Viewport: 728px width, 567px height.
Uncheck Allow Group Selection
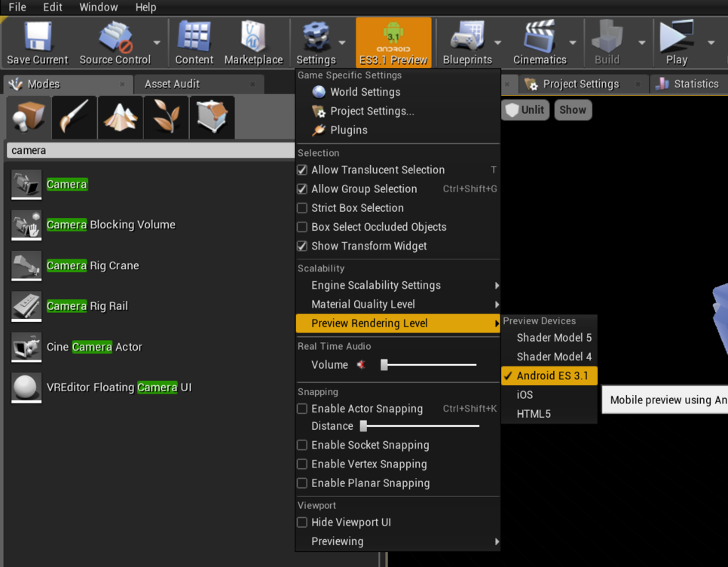pyautogui.click(x=302, y=189)
